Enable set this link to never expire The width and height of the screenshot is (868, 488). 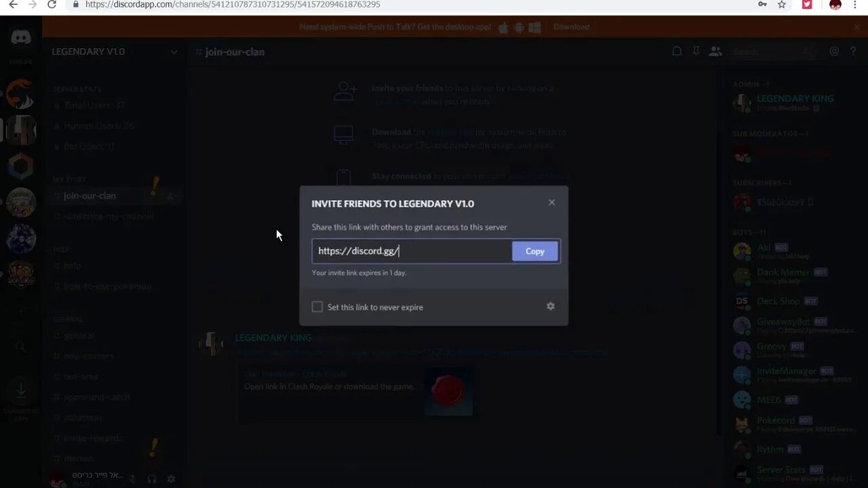(317, 307)
